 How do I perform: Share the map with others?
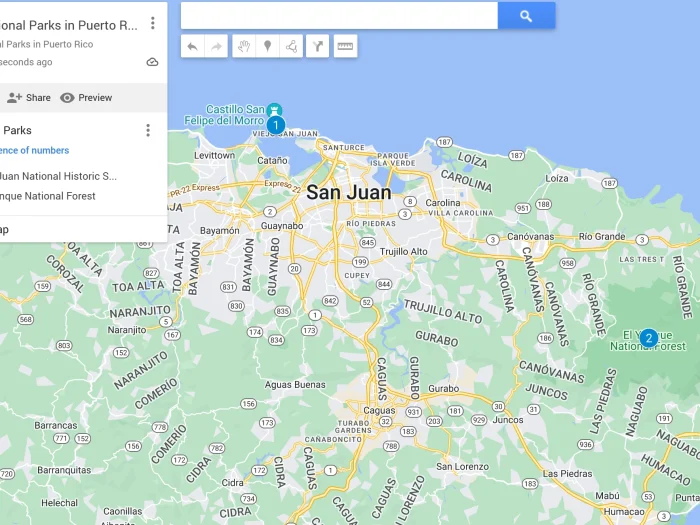point(29,98)
